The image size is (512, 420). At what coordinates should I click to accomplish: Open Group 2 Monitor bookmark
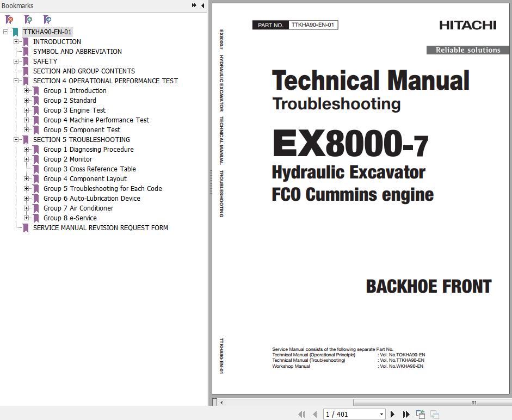coord(68,159)
